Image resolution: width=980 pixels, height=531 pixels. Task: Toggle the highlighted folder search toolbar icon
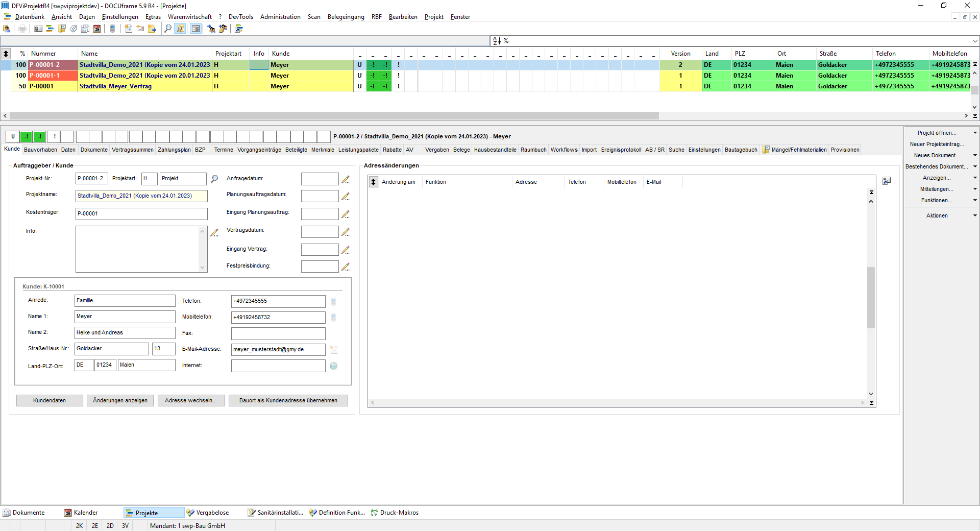[x=180, y=29]
